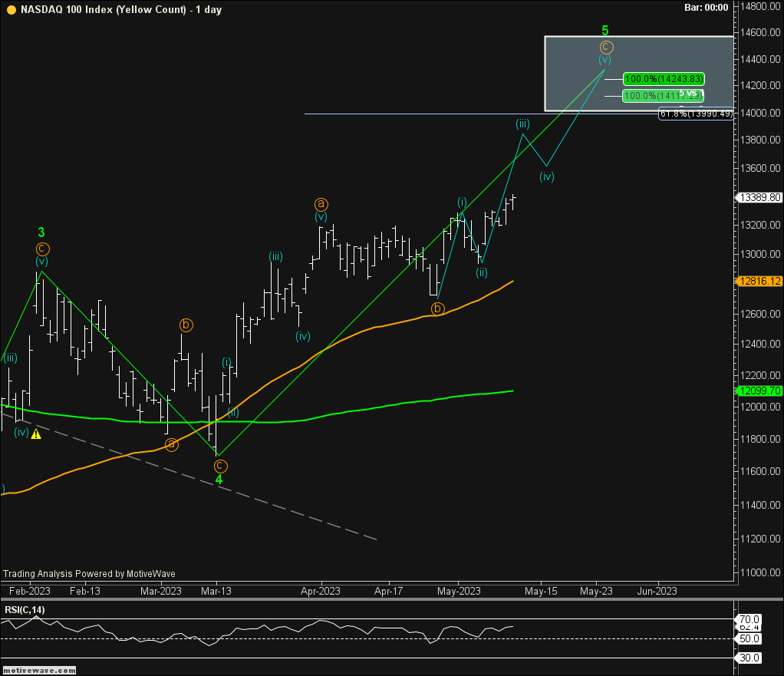
Task: Click the yellow warning triangle beside the (iv) label
Action: (36, 434)
